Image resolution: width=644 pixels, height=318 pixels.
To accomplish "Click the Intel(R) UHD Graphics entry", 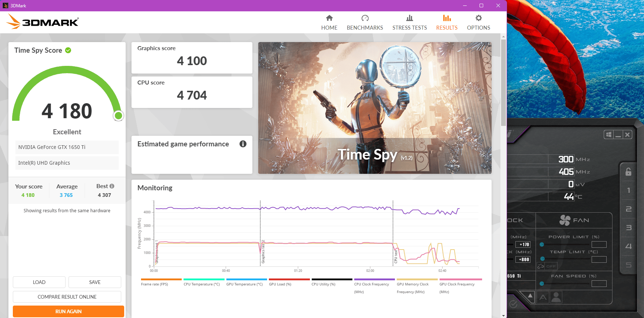I will coord(67,163).
